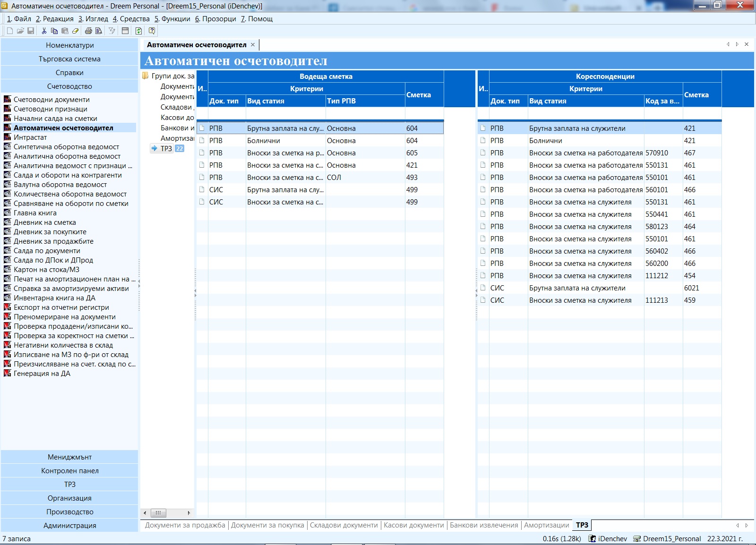The width and height of the screenshot is (756, 545).
Task: Expand the Търговска система sidebar section
Action: (69, 59)
